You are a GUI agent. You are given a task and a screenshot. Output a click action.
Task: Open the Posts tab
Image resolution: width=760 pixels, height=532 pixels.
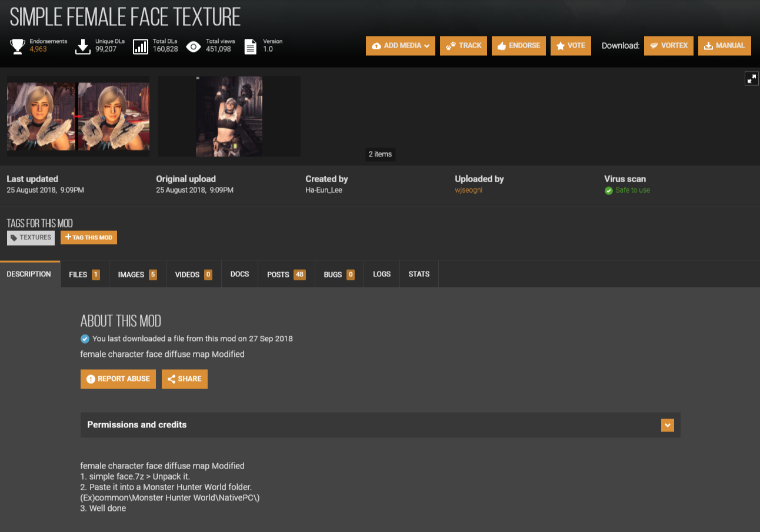286,275
